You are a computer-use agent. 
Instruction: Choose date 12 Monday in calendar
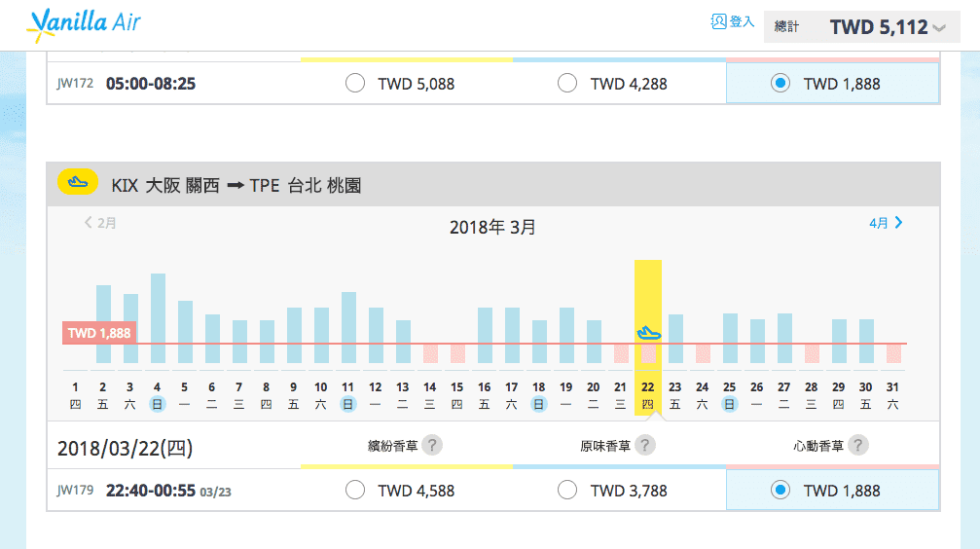click(375, 395)
